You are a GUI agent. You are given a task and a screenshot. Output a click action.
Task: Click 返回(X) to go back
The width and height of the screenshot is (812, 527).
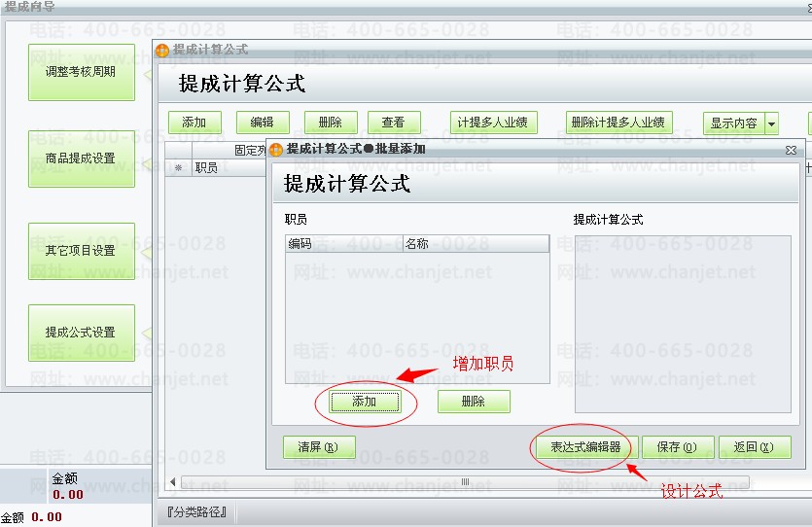click(756, 447)
